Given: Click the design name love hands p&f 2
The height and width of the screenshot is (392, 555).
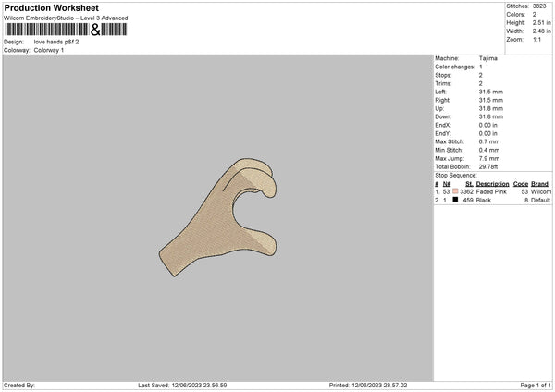Looking at the screenshot, I should click(x=56, y=42).
